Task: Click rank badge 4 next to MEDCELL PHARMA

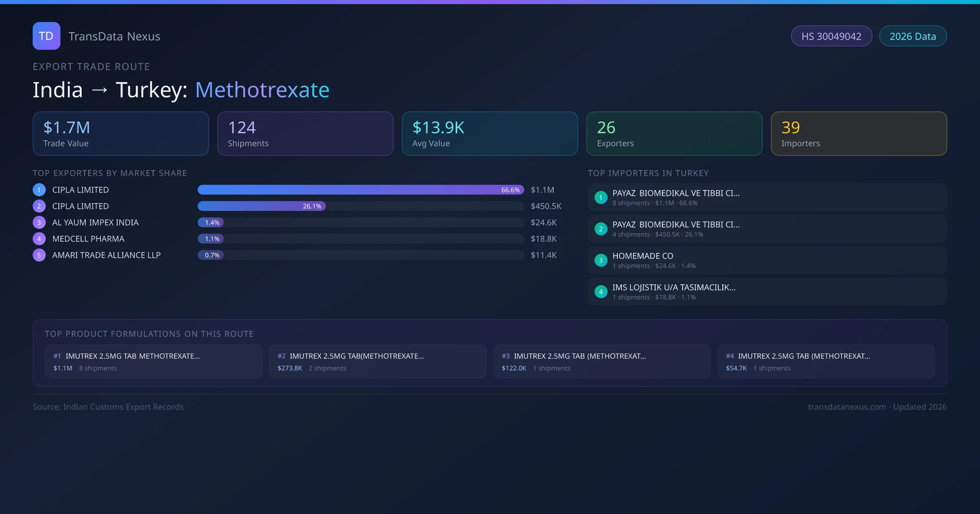Action: [39, 239]
